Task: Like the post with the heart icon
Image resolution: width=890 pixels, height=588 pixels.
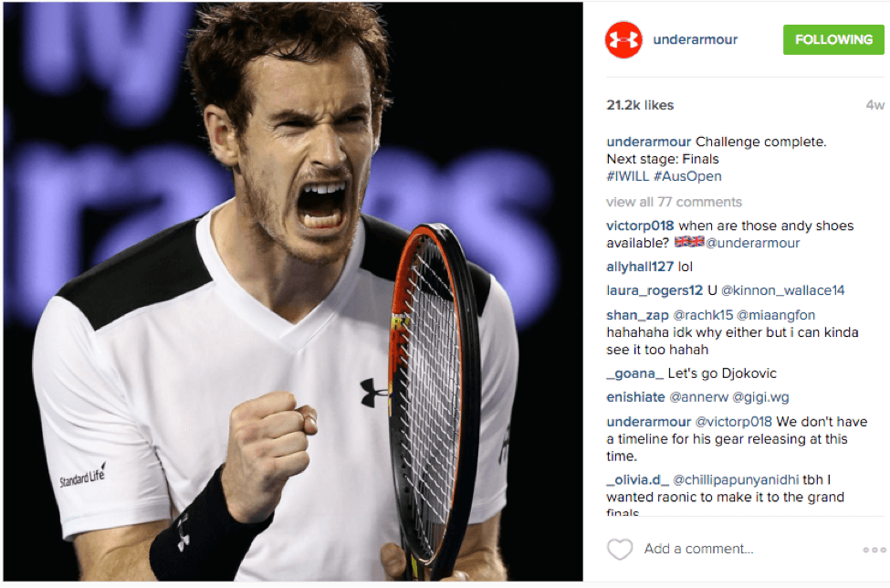Action: click(x=619, y=550)
